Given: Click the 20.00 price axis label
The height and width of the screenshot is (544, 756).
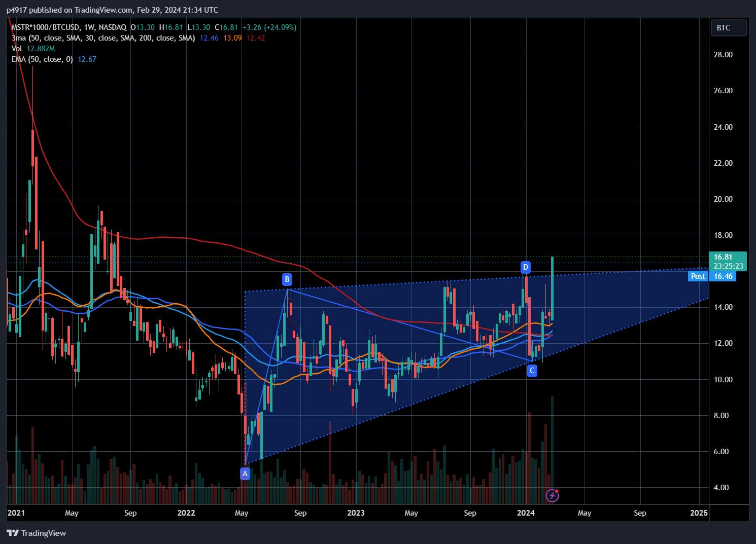Looking at the screenshot, I should (723, 199).
